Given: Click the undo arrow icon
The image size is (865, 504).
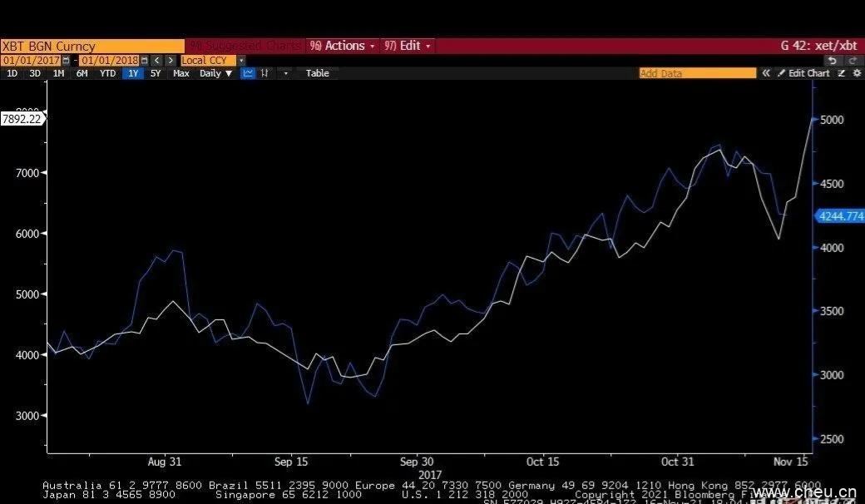Looking at the screenshot, I should (x=833, y=61).
